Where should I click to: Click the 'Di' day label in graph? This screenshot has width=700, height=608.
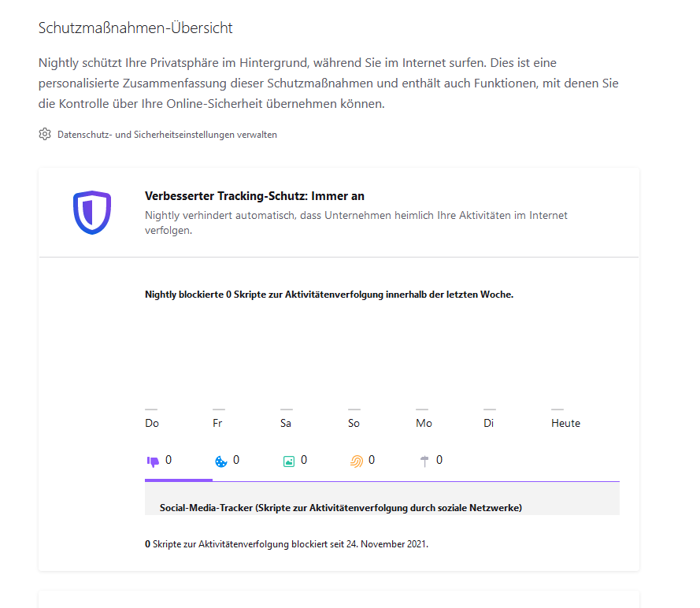pos(488,423)
